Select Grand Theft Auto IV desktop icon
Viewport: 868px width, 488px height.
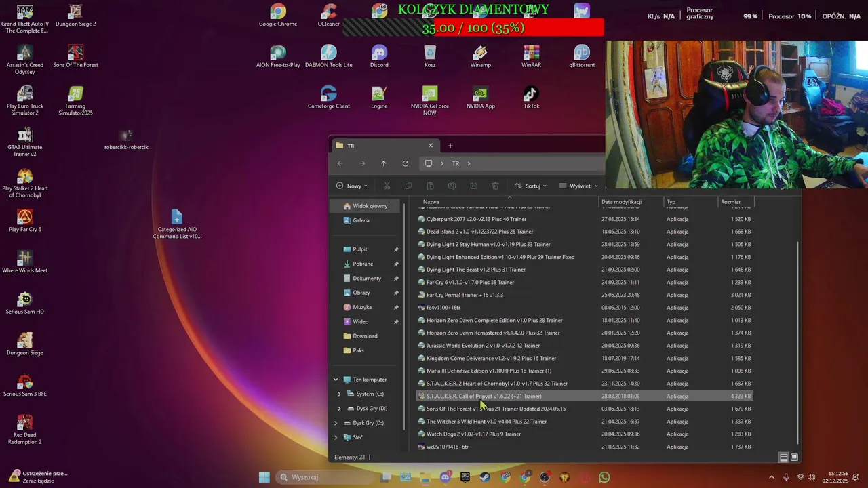point(25,19)
